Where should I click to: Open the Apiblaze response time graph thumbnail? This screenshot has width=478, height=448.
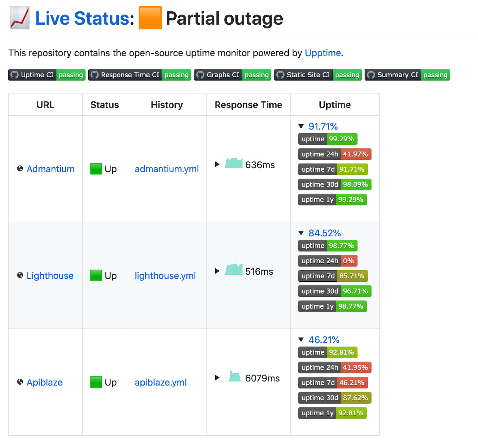pyautogui.click(x=234, y=376)
